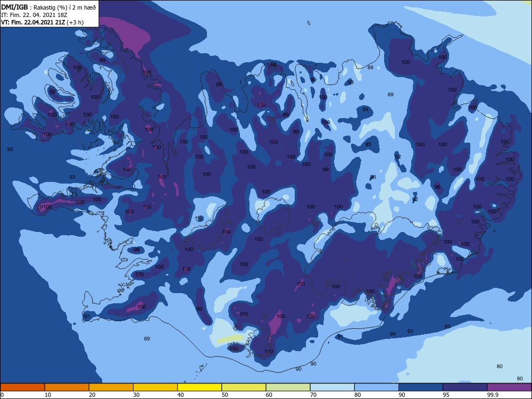Click the '0' legend scale label
532x399 pixels.
[2, 395]
